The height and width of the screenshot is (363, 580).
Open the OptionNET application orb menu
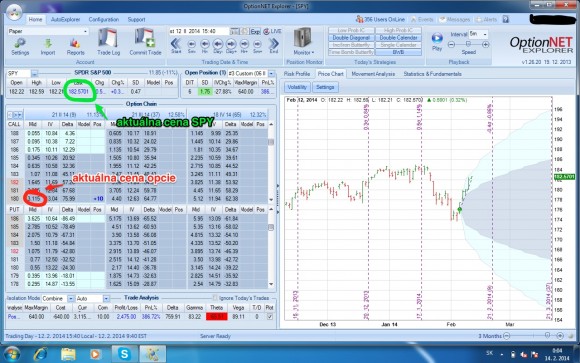14,12
